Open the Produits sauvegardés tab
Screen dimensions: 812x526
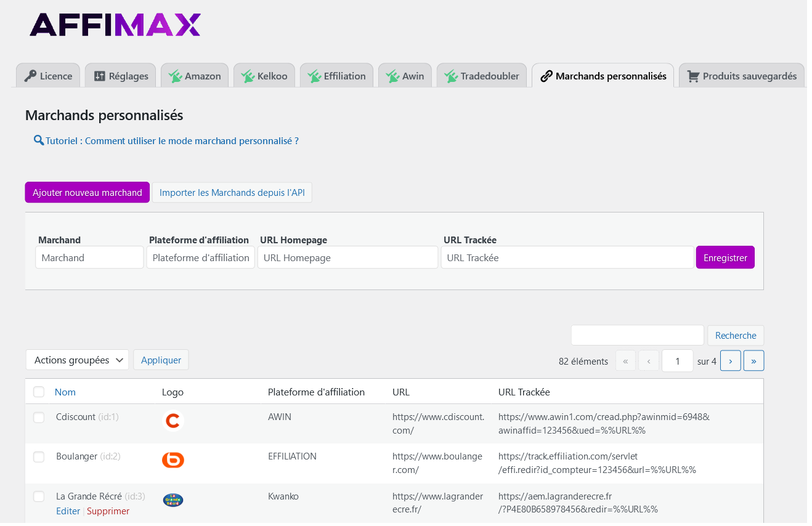(742, 75)
